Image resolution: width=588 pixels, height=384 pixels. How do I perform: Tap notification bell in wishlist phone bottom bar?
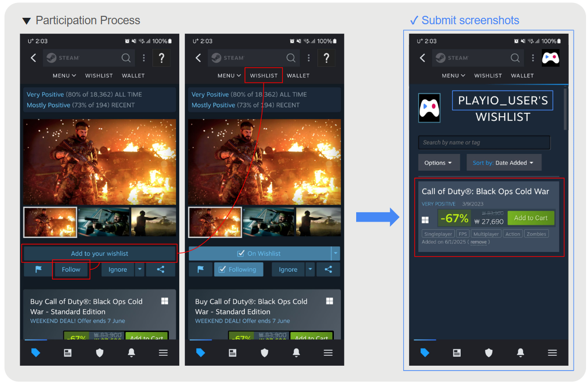521,352
